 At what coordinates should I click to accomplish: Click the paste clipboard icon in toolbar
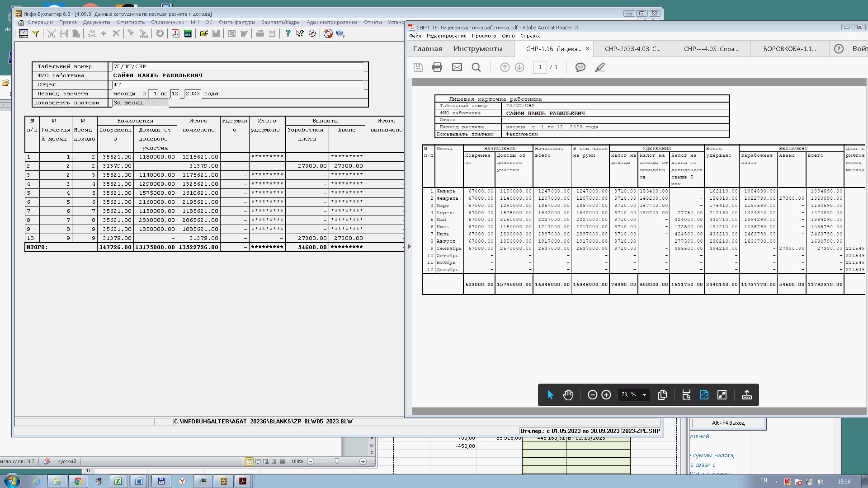(76, 33)
